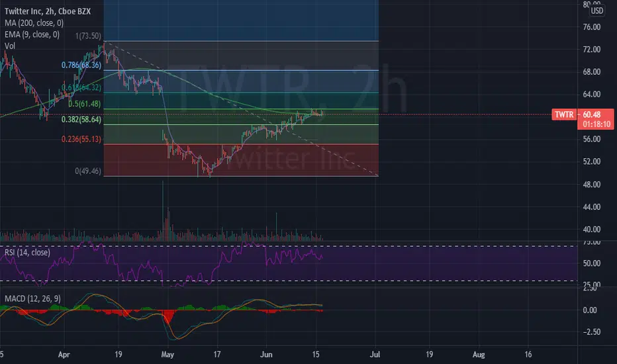Select the EMA (9, close, 0) indicator label
Viewport: 617px width, 364px height.
pyautogui.click(x=32, y=34)
